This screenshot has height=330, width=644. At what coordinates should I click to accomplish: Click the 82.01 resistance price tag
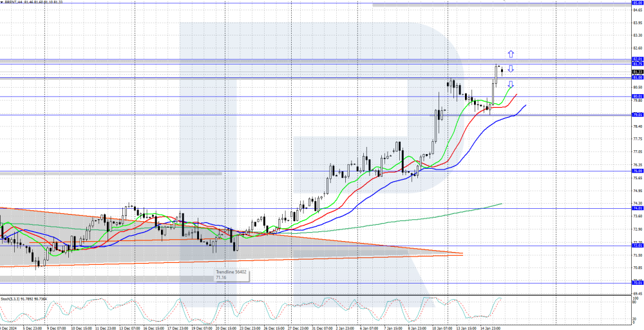tap(637, 59)
